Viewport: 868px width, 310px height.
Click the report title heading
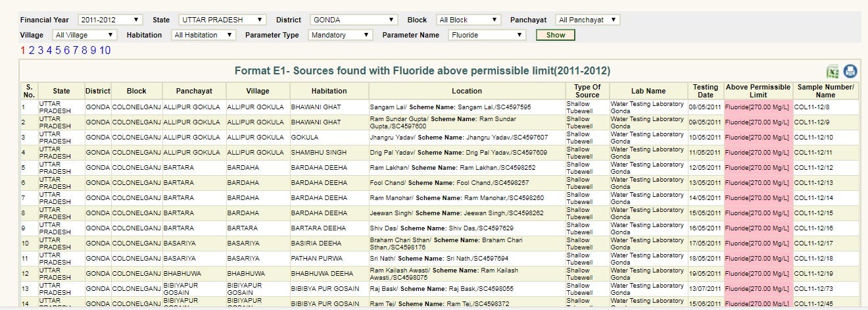(x=422, y=71)
